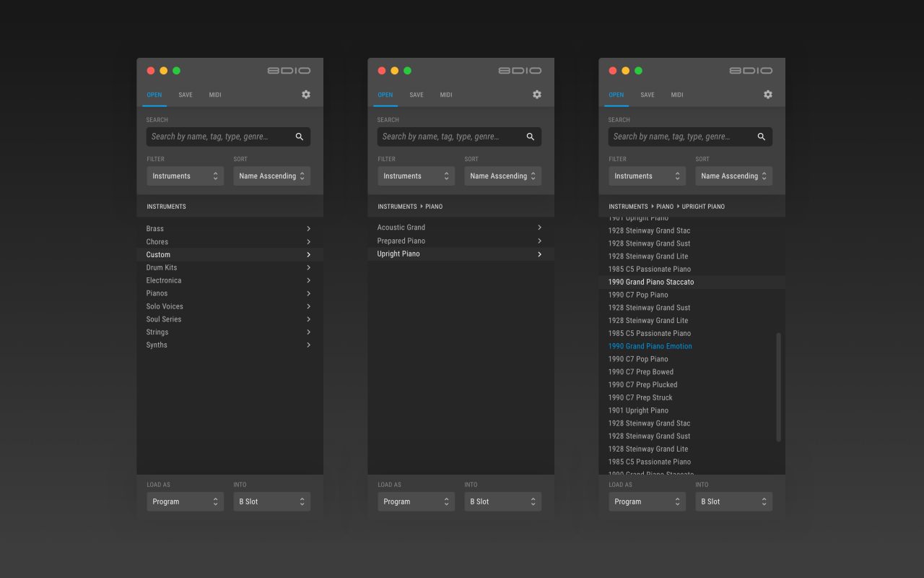This screenshot has width=924, height=578.
Task: Open settings gear in the Upright Piano panel
Action: tap(768, 95)
